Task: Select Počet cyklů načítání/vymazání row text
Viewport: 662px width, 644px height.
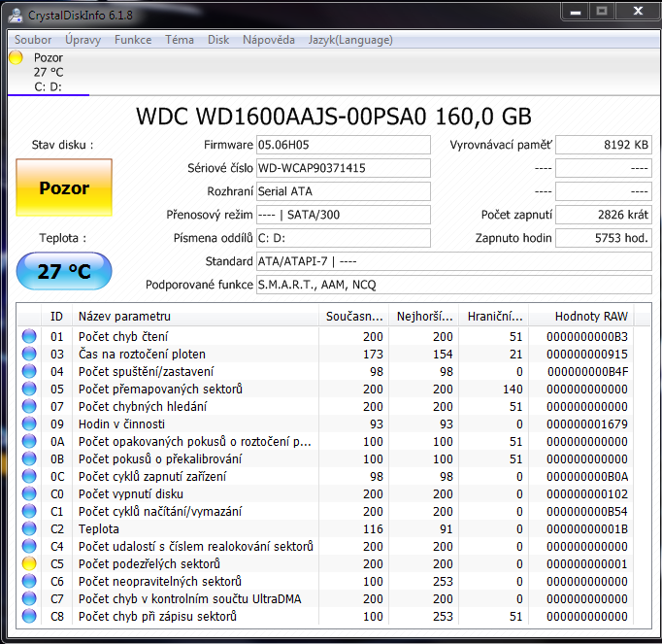Action: coord(160,511)
